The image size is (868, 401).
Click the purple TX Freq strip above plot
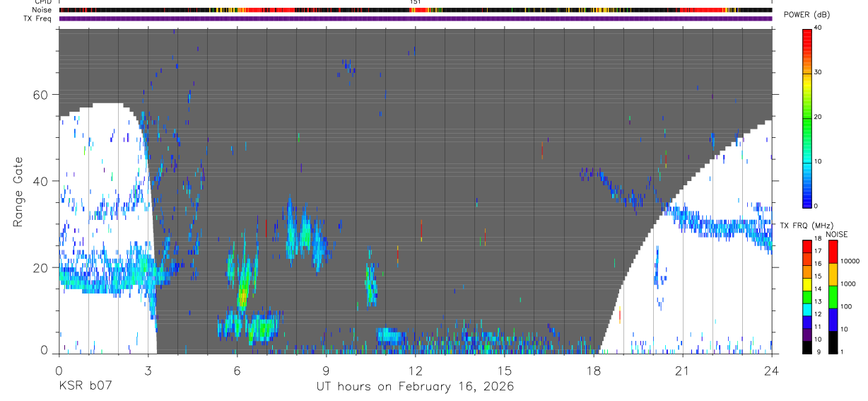416,18
